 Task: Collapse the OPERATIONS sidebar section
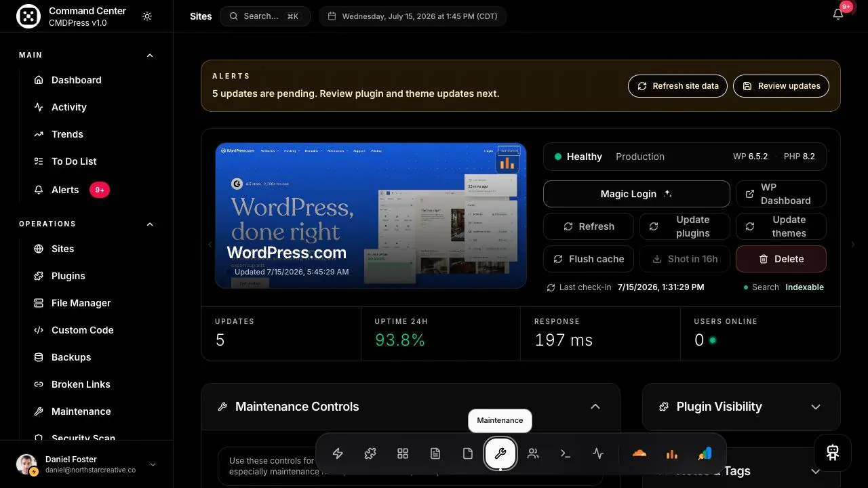(150, 224)
